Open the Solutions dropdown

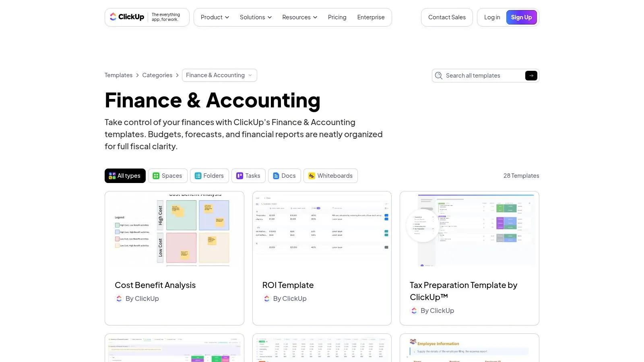coord(256,17)
